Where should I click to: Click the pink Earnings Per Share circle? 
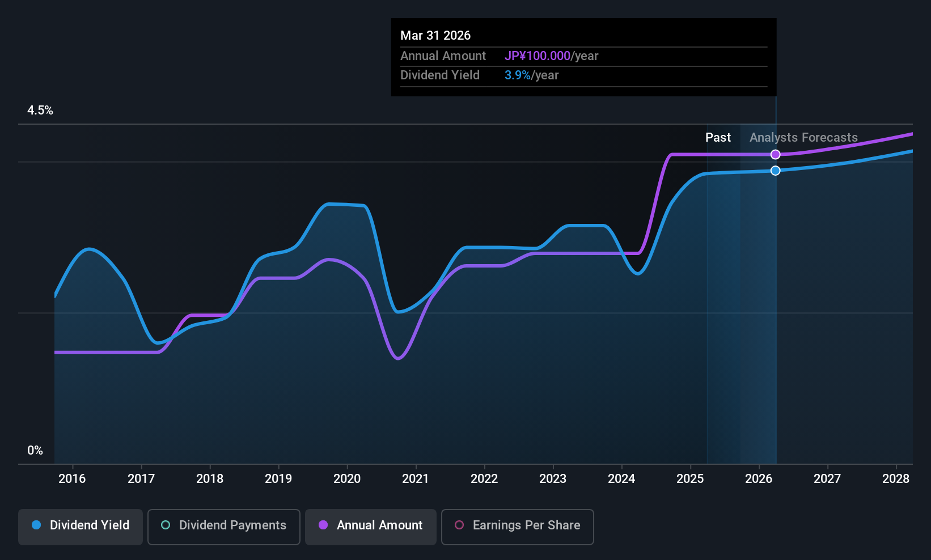tap(459, 525)
